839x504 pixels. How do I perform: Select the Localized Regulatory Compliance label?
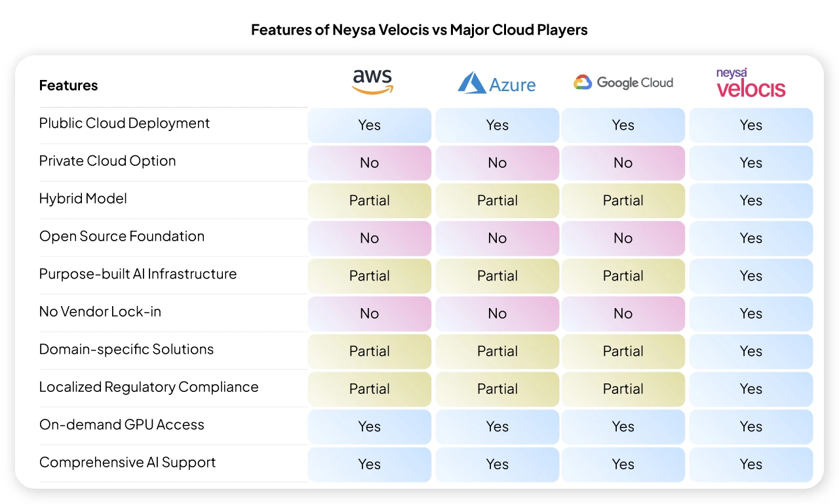(149, 387)
